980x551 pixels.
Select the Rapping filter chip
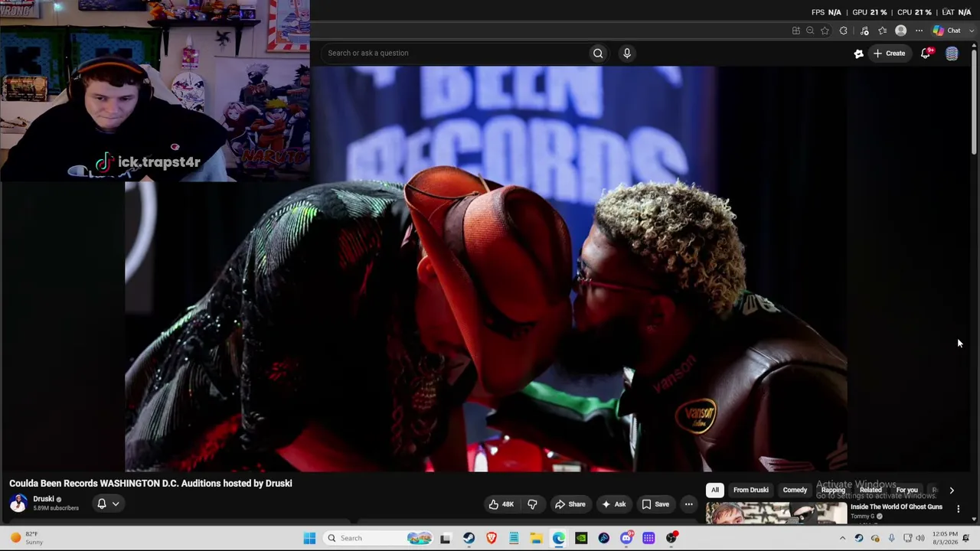coord(833,490)
